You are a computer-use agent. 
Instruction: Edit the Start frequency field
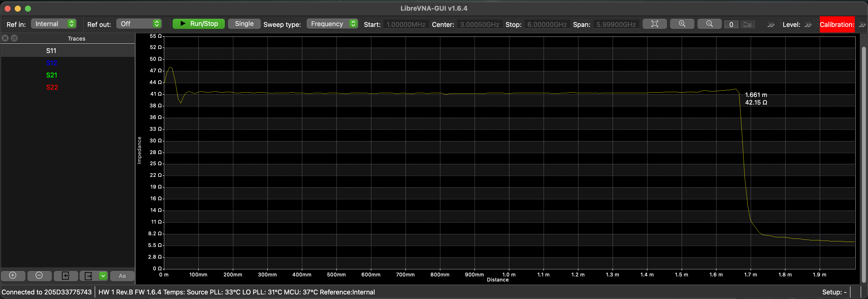(x=406, y=24)
